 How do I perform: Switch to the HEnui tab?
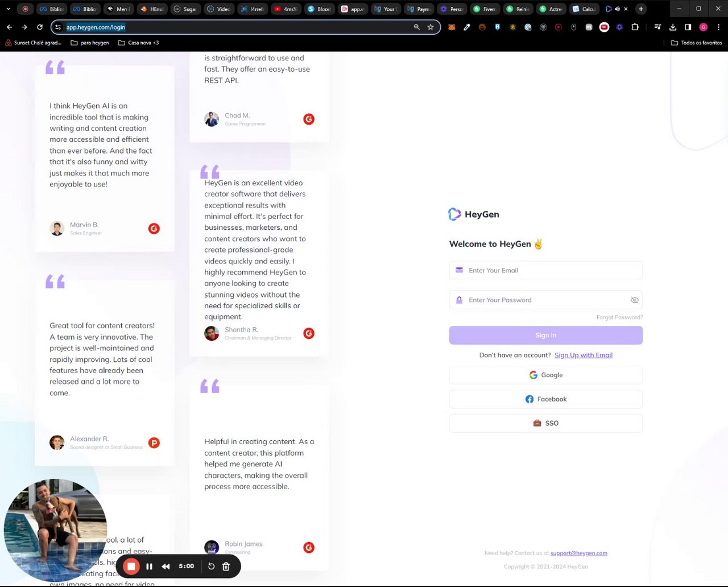(152, 9)
